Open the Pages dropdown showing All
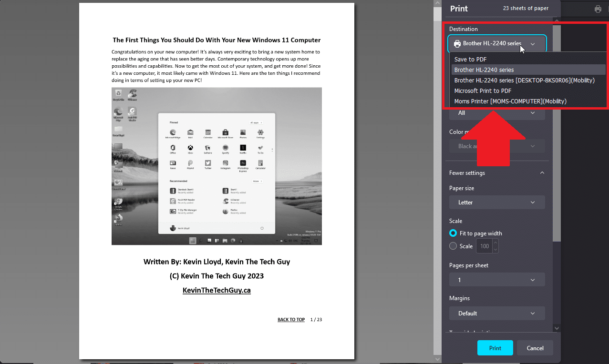 pyautogui.click(x=497, y=113)
